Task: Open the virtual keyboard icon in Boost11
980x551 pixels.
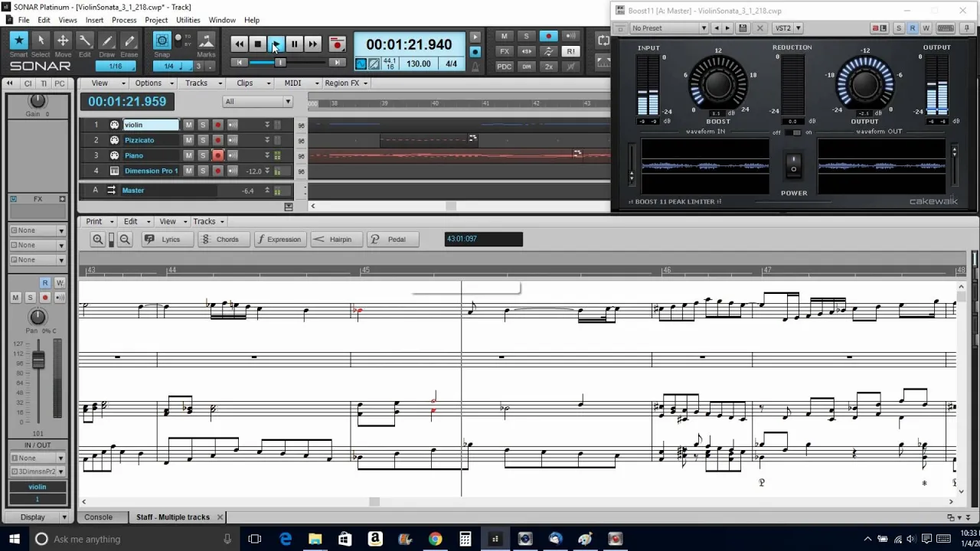Action: 946,28
